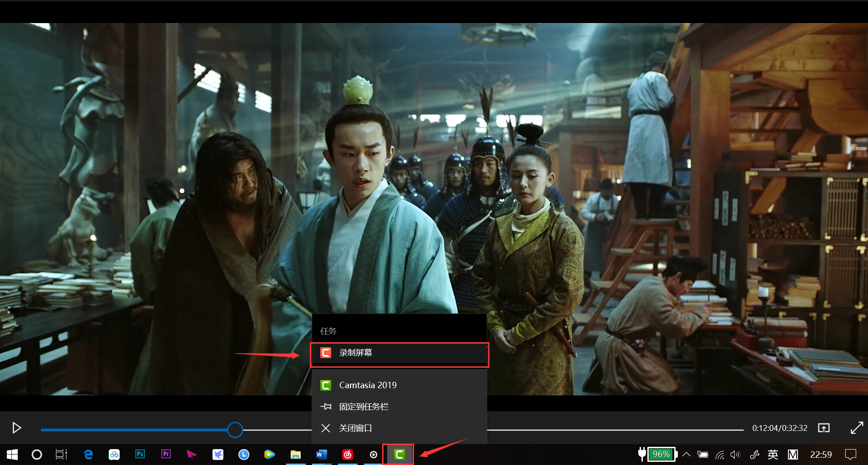The height and width of the screenshot is (465, 868).
Task: Launch Photoshop from the taskbar
Action: click(x=140, y=454)
